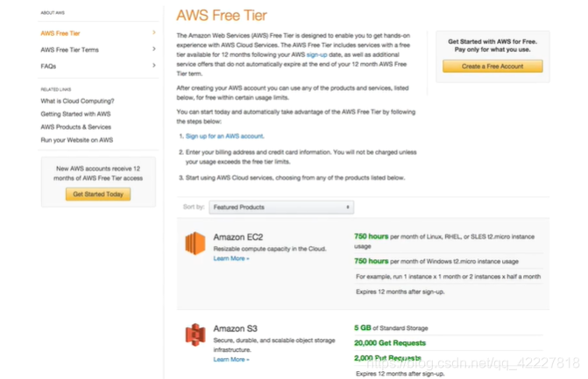This screenshot has height=379, width=588.
Task: Open Run your Website on AWS
Action: tap(76, 140)
